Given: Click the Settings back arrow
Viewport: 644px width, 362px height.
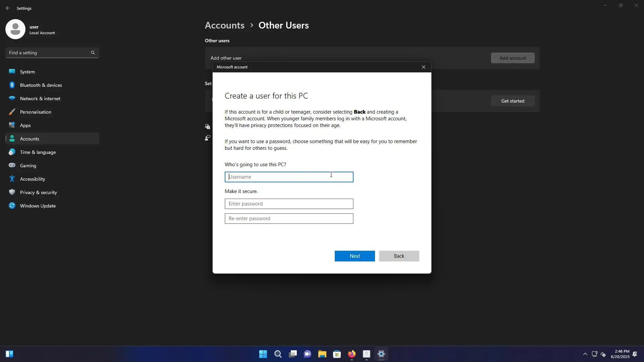Looking at the screenshot, I should point(8,8).
